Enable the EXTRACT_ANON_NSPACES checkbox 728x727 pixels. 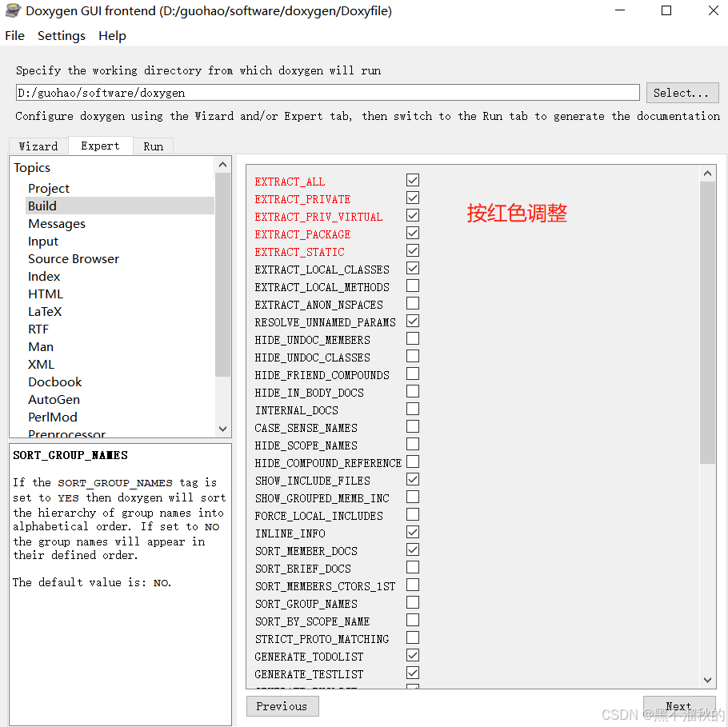[x=413, y=303]
